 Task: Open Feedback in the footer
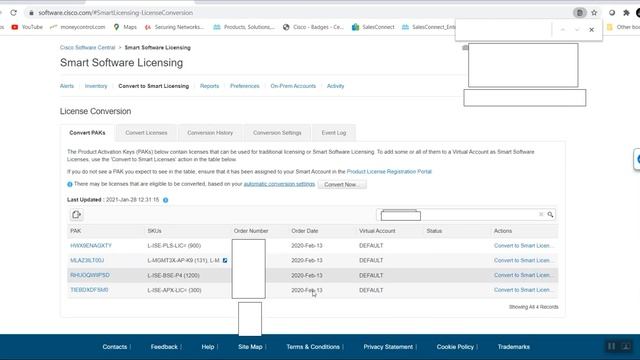pos(164,347)
